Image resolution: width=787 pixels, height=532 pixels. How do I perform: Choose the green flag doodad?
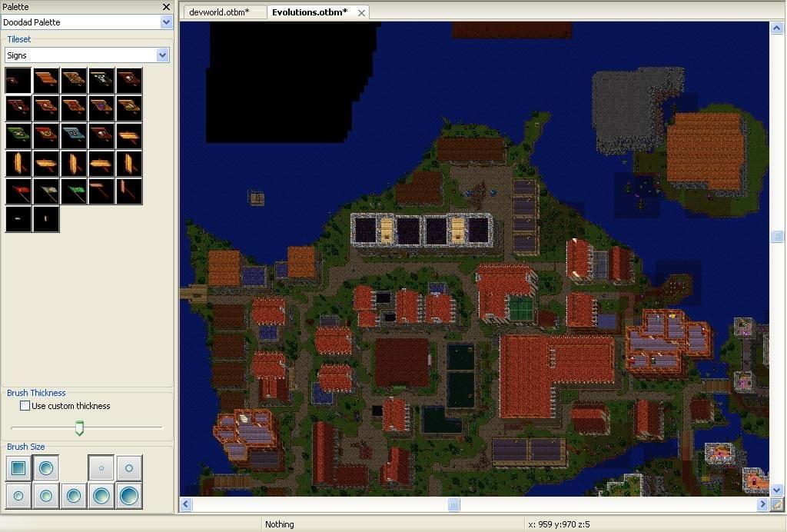click(x=74, y=191)
